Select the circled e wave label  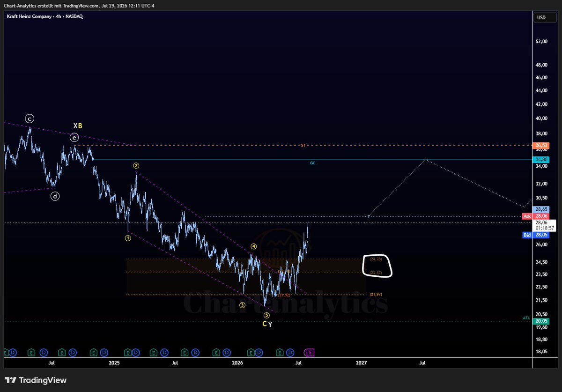click(74, 138)
